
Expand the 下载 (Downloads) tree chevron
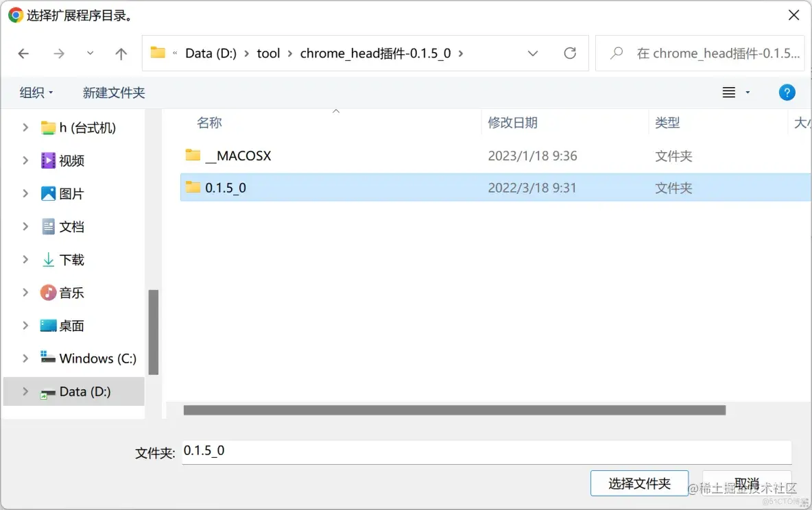click(x=25, y=259)
